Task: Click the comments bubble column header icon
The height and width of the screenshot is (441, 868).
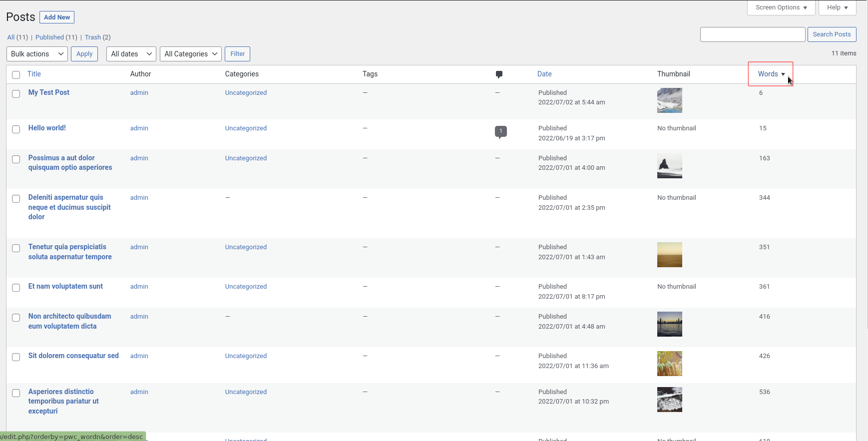Action: click(499, 74)
